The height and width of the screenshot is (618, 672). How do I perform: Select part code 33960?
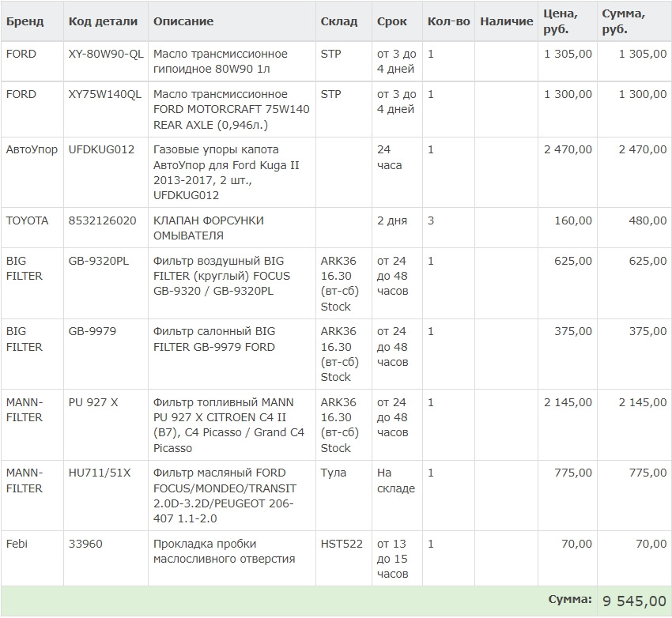click(85, 544)
